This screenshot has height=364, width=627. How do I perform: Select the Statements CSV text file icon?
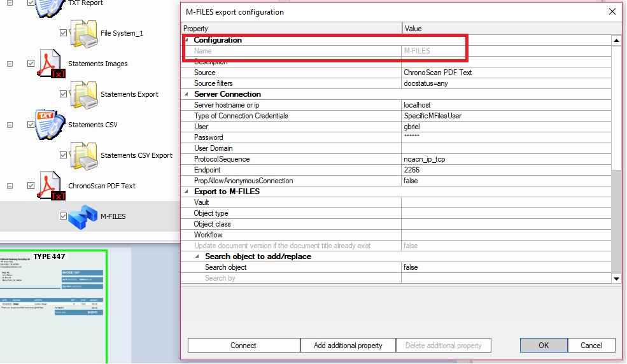51,125
